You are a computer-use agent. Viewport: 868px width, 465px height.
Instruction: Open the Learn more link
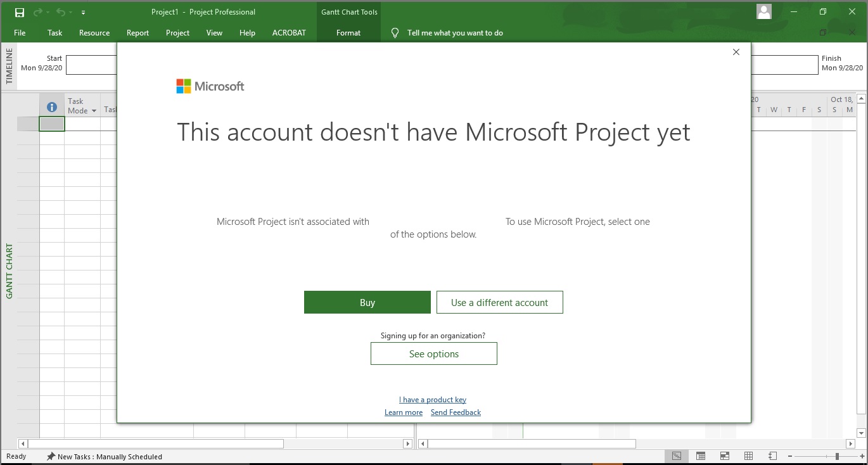tap(404, 412)
